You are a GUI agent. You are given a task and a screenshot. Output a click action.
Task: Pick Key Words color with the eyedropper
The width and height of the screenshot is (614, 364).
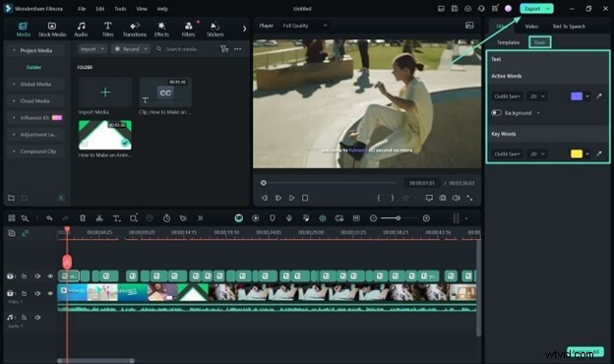pos(599,153)
